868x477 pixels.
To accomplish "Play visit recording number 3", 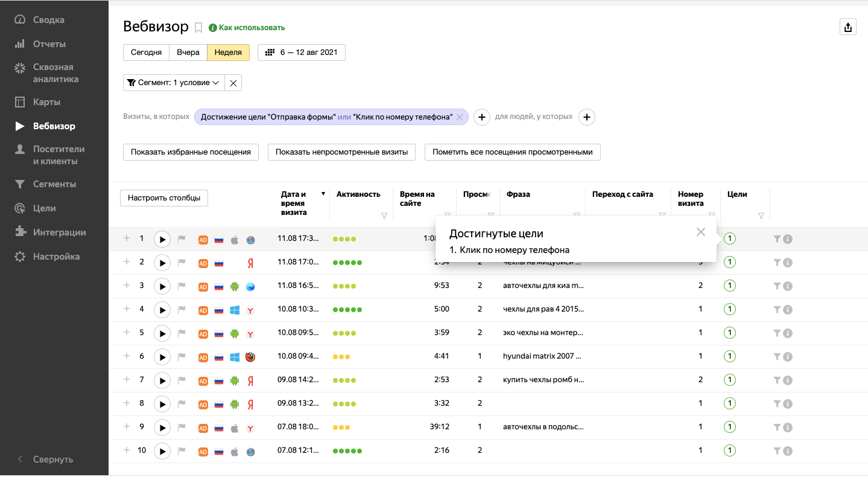I will (x=162, y=286).
